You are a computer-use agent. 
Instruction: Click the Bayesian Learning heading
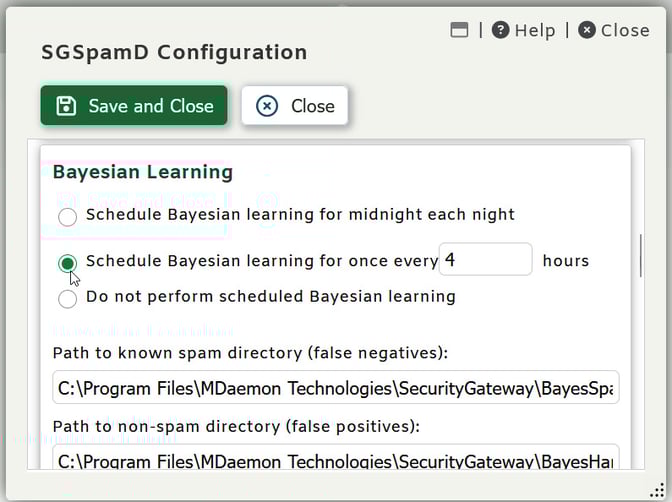click(x=143, y=172)
